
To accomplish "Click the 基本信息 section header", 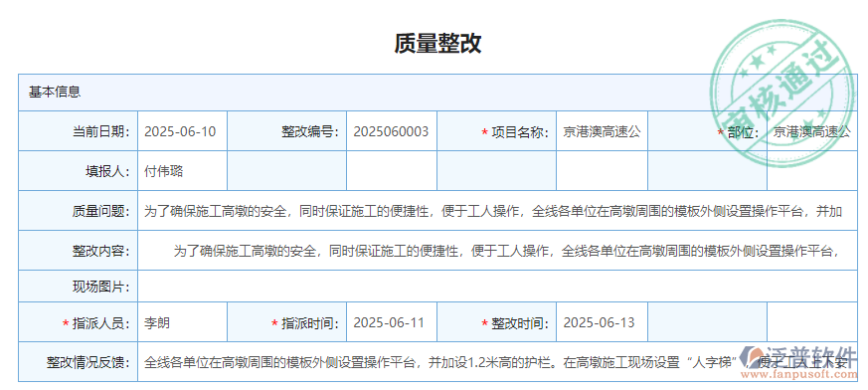I will [437, 92].
